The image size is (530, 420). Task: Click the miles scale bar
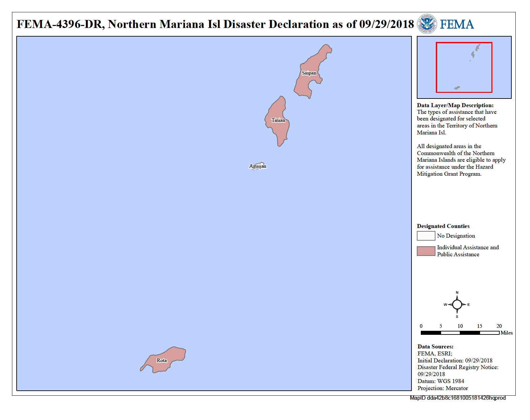[460, 333]
